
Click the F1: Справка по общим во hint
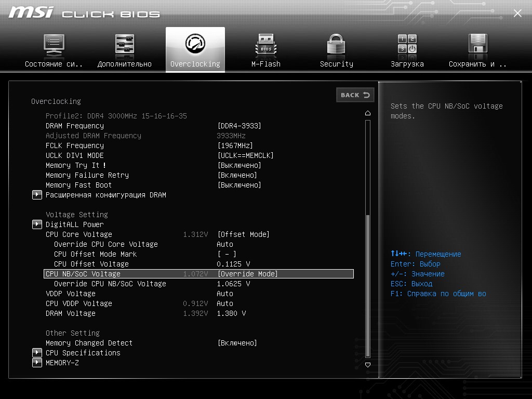[438, 294]
